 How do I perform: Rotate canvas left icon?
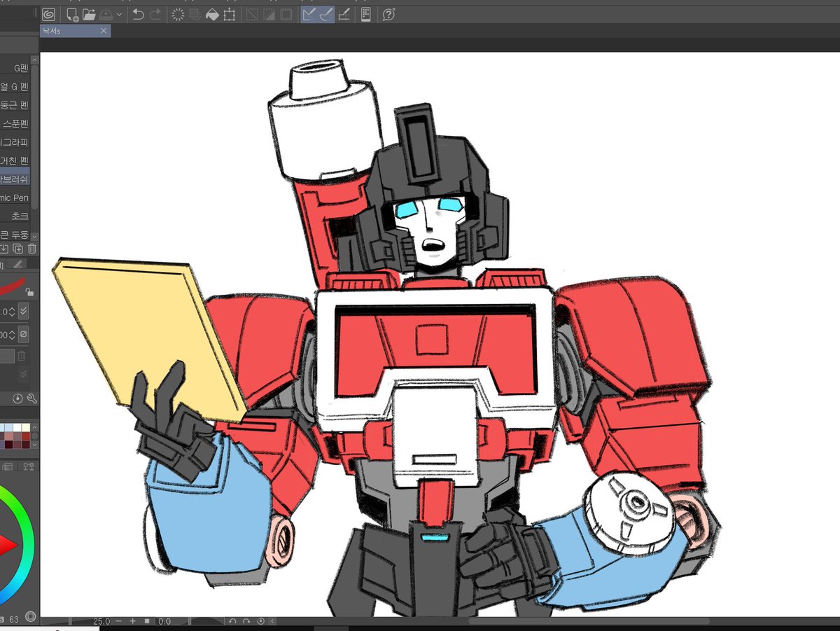coord(233,620)
